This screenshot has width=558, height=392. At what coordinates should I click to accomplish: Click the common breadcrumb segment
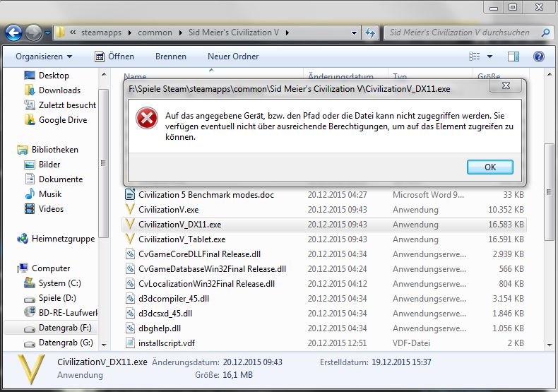(155, 32)
